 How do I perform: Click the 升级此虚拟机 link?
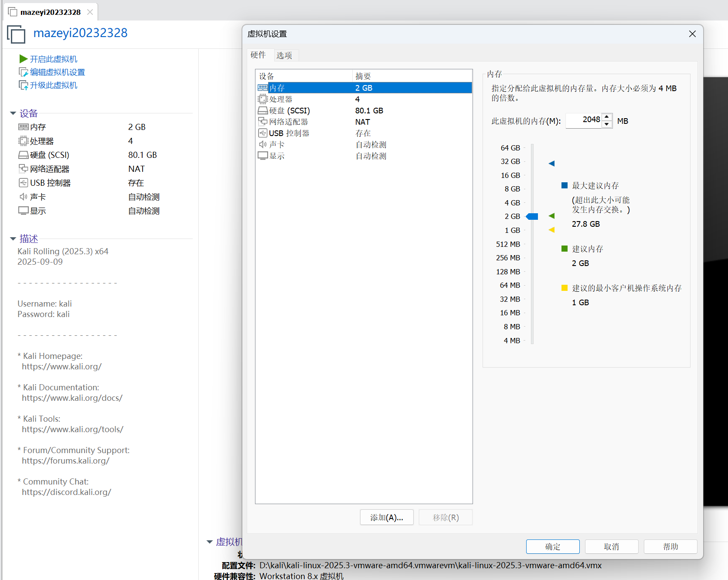(54, 85)
